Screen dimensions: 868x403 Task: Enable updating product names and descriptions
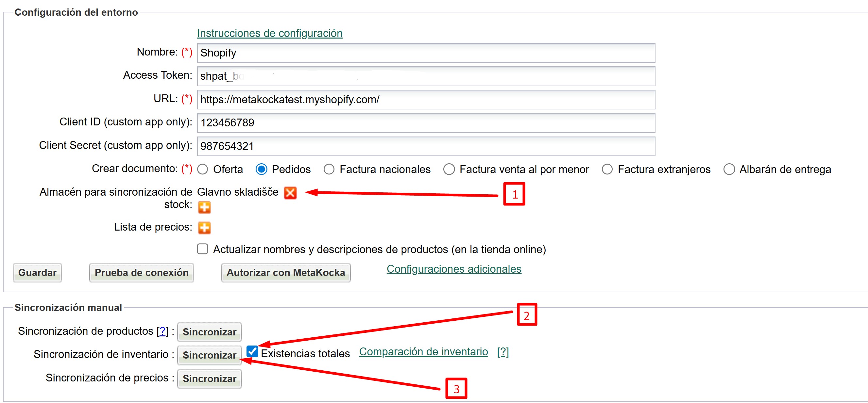click(202, 249)
